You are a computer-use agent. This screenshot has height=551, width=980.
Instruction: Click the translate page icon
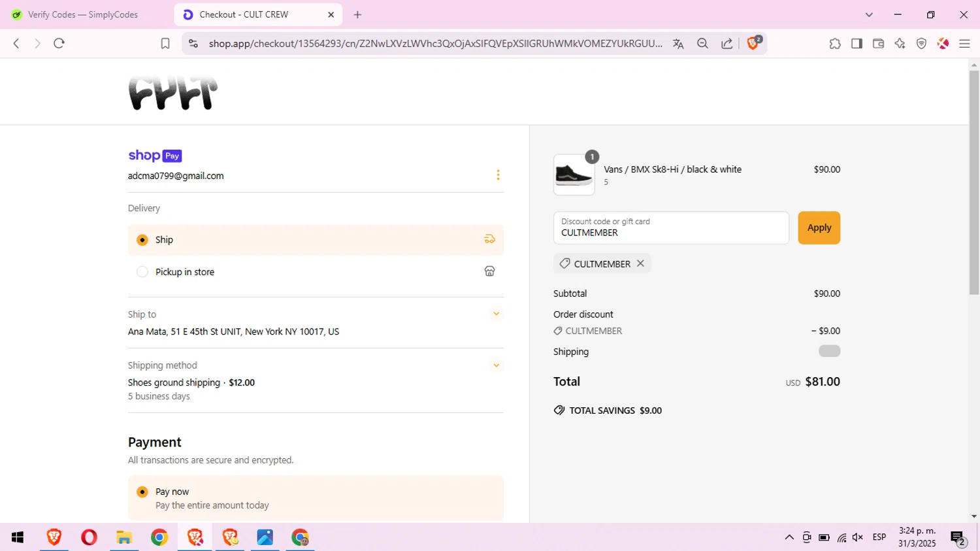coord(678,43)
